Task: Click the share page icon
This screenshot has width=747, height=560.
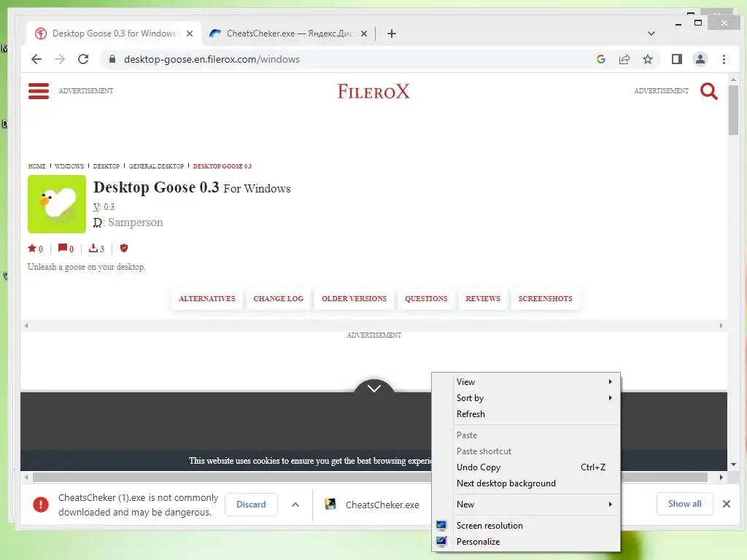Action: pyautogui.click(x=624, y=59)
